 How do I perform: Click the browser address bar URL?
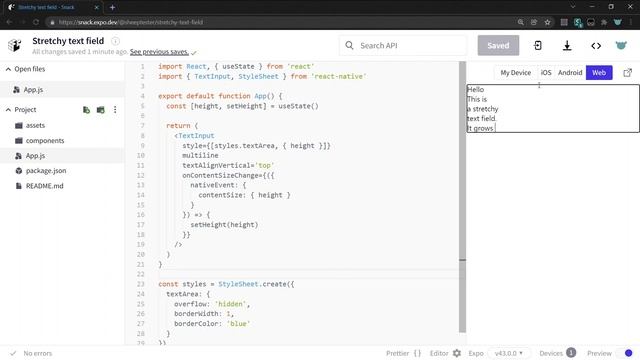coord(131,22)
